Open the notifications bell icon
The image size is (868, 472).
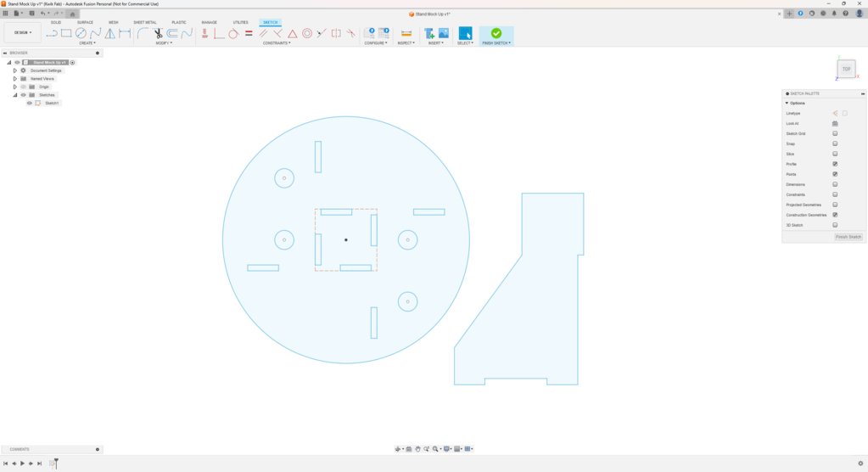click(x=834, y=14)
